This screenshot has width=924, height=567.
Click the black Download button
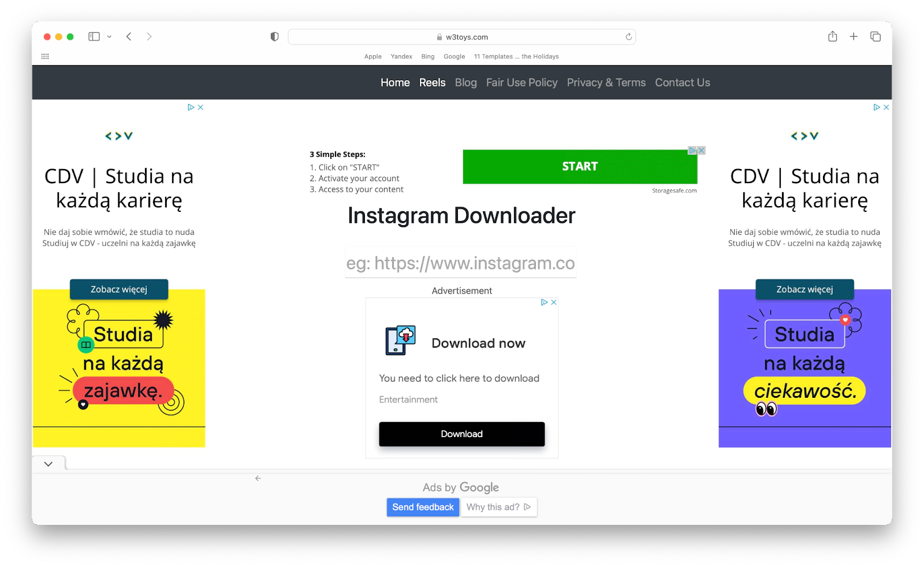click(x=461, y=434)
